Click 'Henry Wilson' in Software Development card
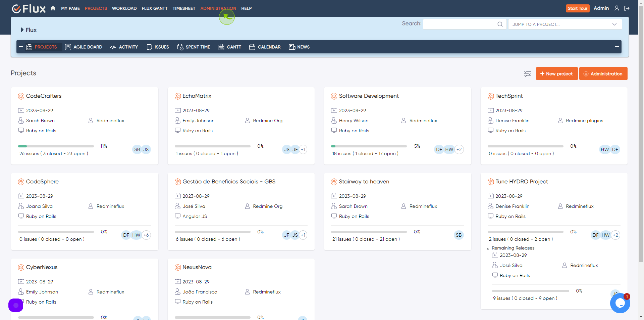 [x=354, y=121]
